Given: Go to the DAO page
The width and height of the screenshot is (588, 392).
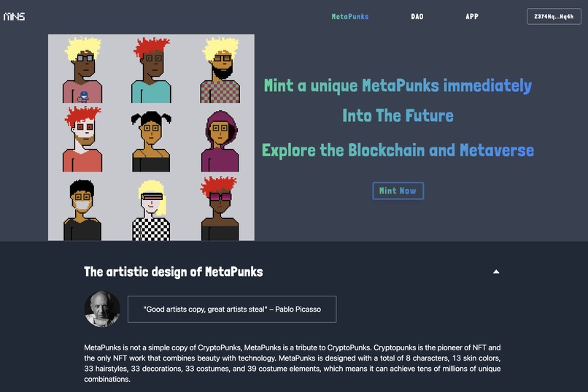Looking at the screenshot, I should (x=417, y=17).
